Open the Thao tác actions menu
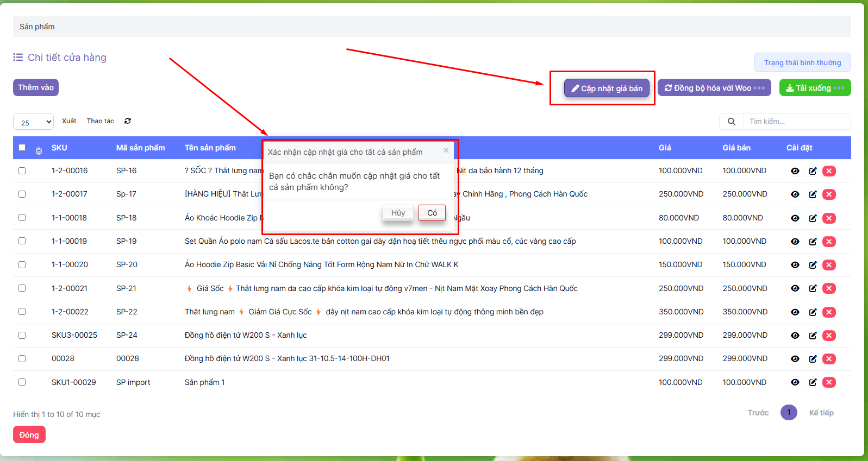The width and height of the screenshot is (868, 461). (x=100, y=121)
